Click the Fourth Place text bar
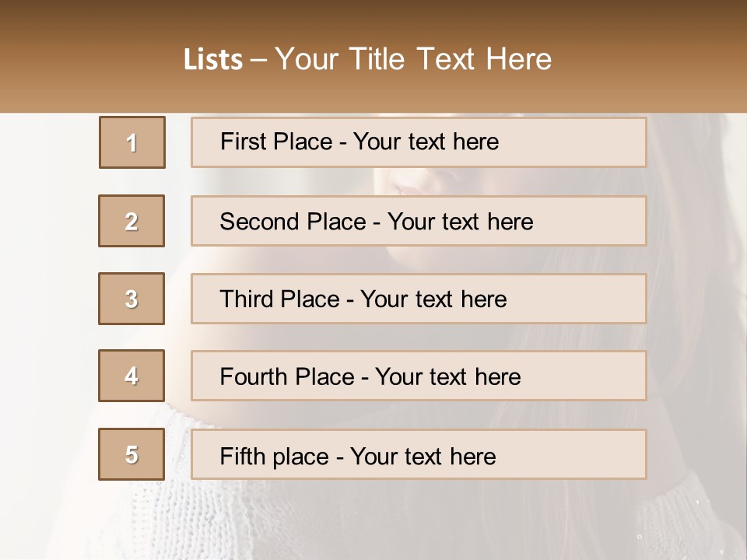Image resolution: width=747 pixels, height=560 pixels. click(419, 376)
